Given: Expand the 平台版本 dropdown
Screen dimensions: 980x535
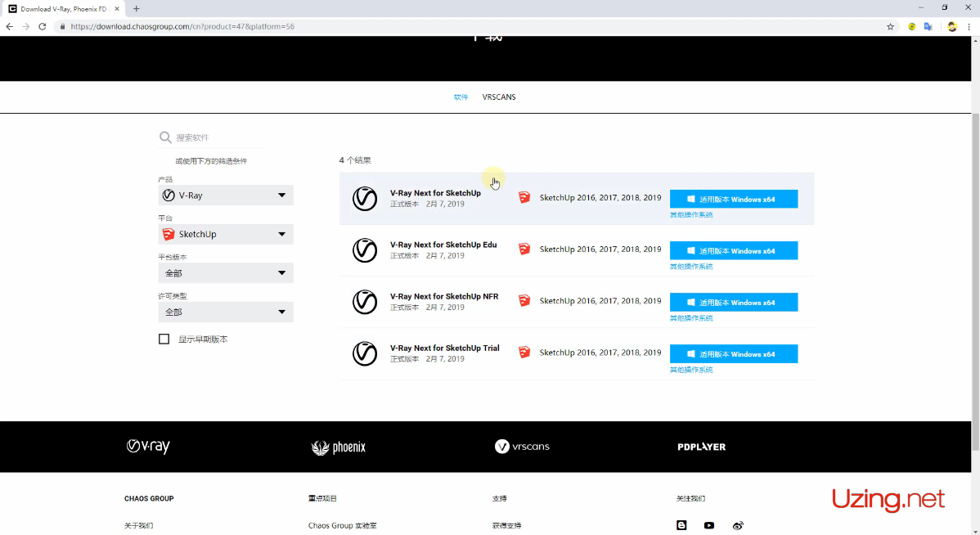Looking at the screenshot, I should click(226, 272).
